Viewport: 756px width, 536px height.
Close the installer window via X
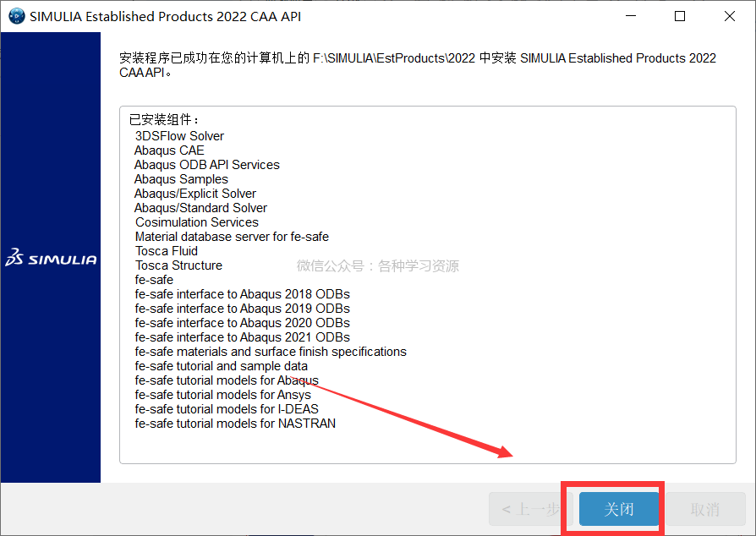pyautogui.click(x=730, y=16)
